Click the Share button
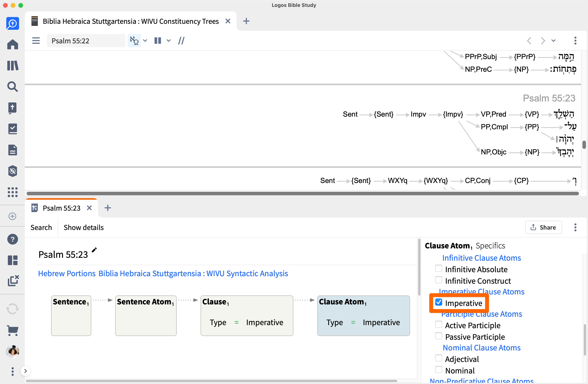The height and width of the screenshot is (384, 588). tap(543, 227)
